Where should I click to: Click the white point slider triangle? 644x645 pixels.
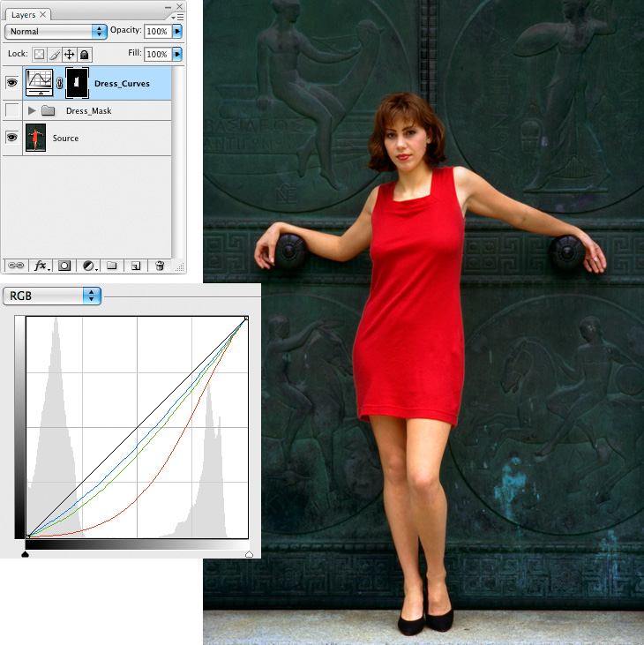(x=249, y=553)
